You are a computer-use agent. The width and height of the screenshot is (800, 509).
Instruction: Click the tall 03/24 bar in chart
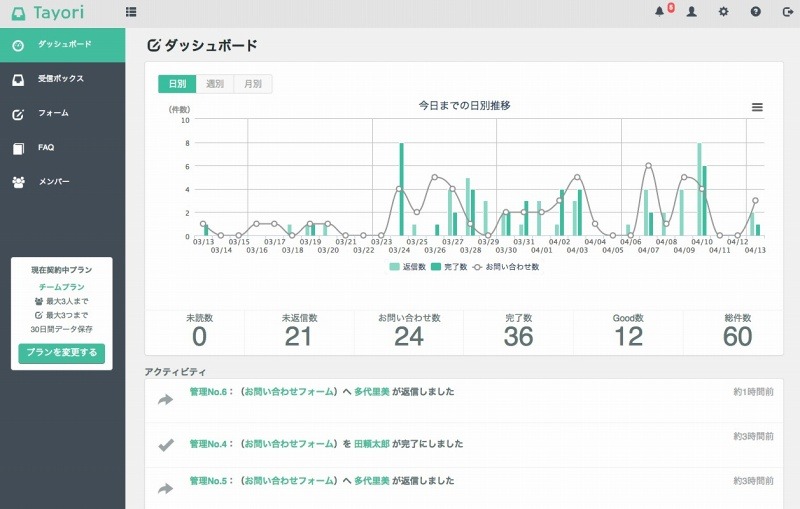tap(402, 189)
